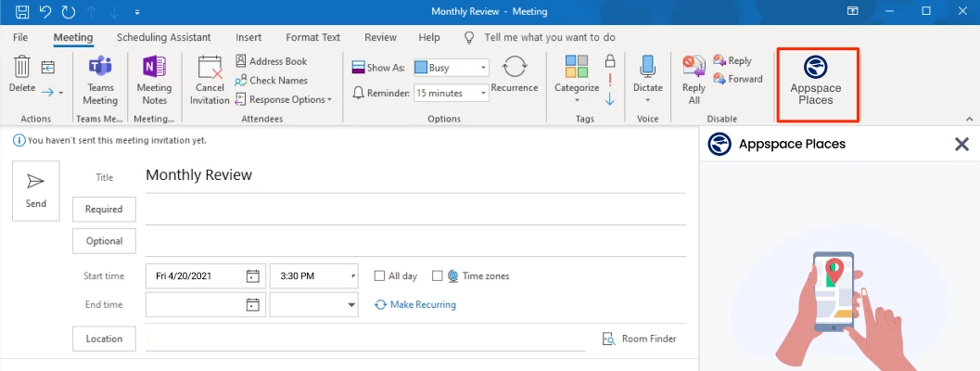The width and height of the screenshot is (980, 371).
Task: Click the Required attendees button
Action: pyautogui.click(x=104, y=209)
